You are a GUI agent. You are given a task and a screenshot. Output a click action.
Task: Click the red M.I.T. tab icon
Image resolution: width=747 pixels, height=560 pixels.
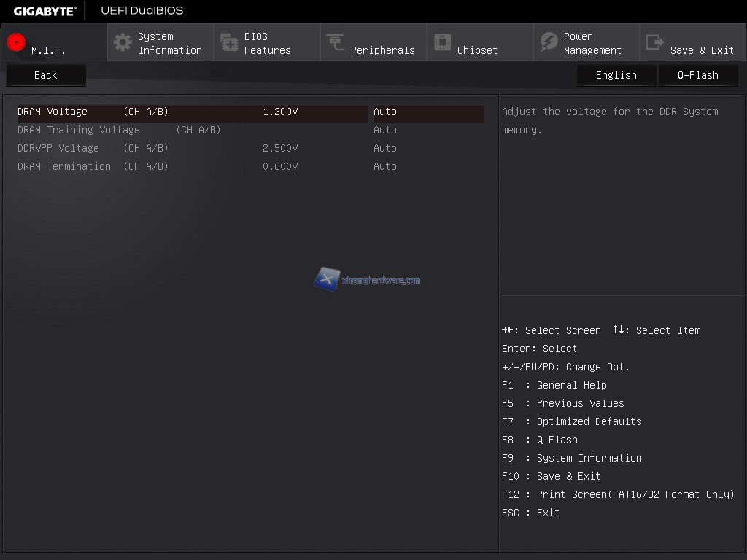tap(16, 42)
